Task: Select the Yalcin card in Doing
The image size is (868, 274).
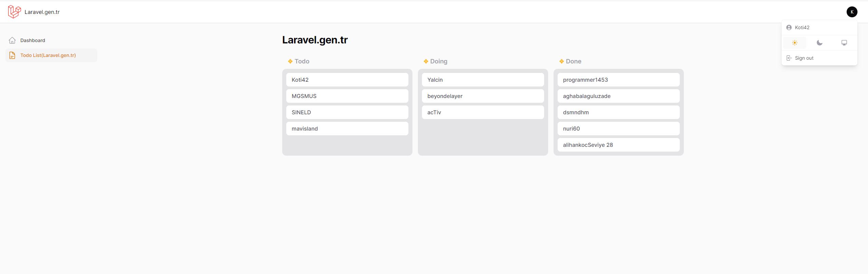Action: (x=483, y=80)
